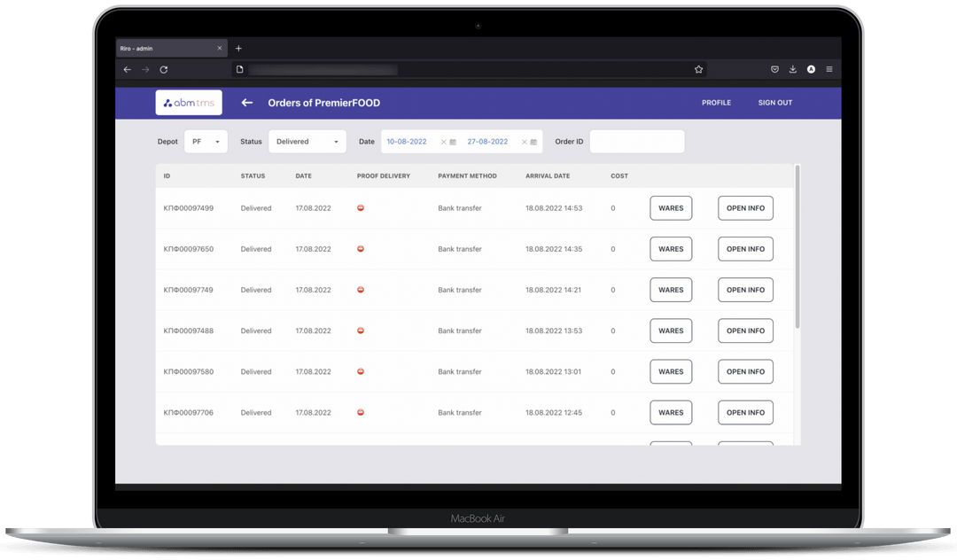Open WARES for order КПФ00097580
Screen dimensions: 957x560
pos(671,371)
